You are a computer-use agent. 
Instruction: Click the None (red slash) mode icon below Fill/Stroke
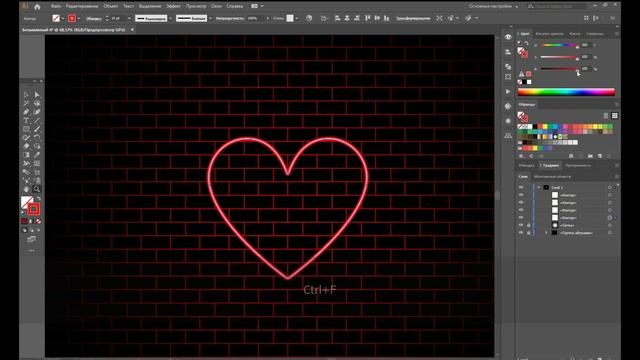tap(39, 221)
